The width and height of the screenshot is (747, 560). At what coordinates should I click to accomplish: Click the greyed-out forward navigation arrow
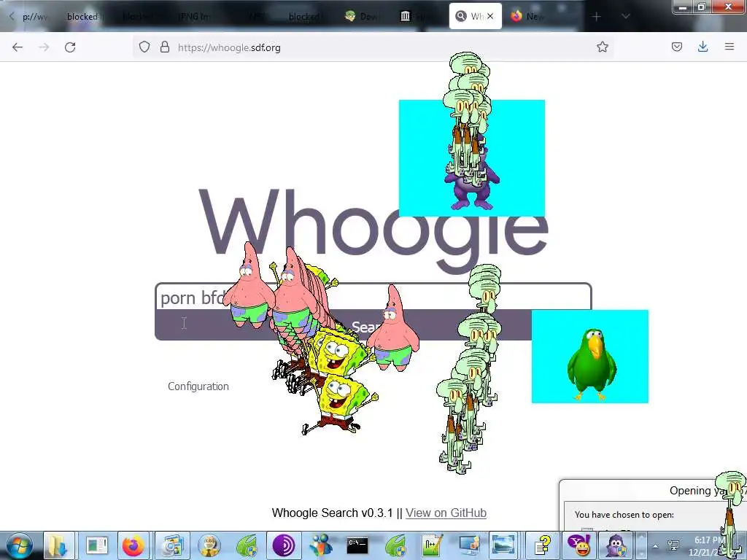[44, 47]
